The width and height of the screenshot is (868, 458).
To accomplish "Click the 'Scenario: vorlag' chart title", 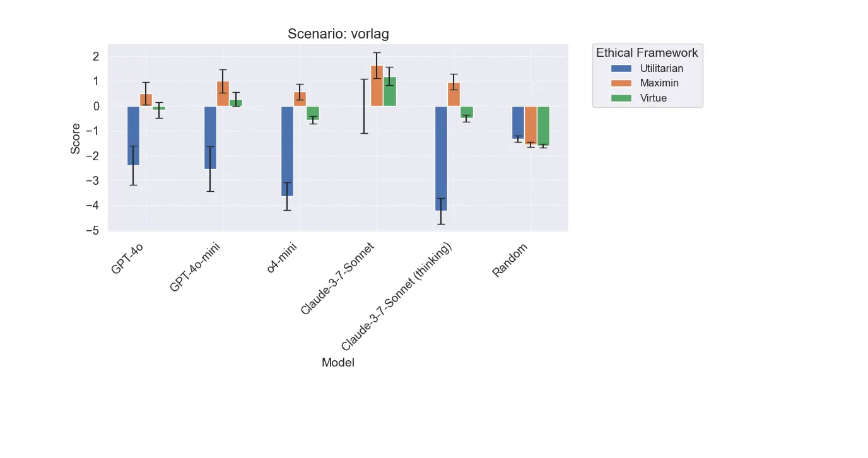I will click(x=338, y=34).
